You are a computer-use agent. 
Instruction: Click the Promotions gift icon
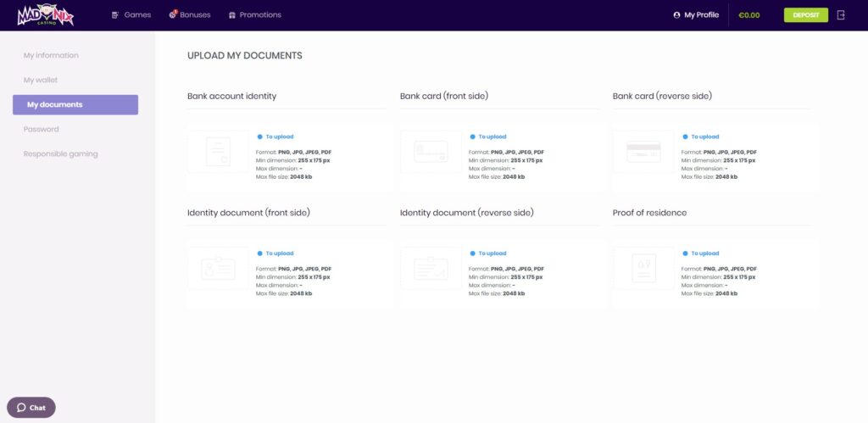tap(232, 15)
